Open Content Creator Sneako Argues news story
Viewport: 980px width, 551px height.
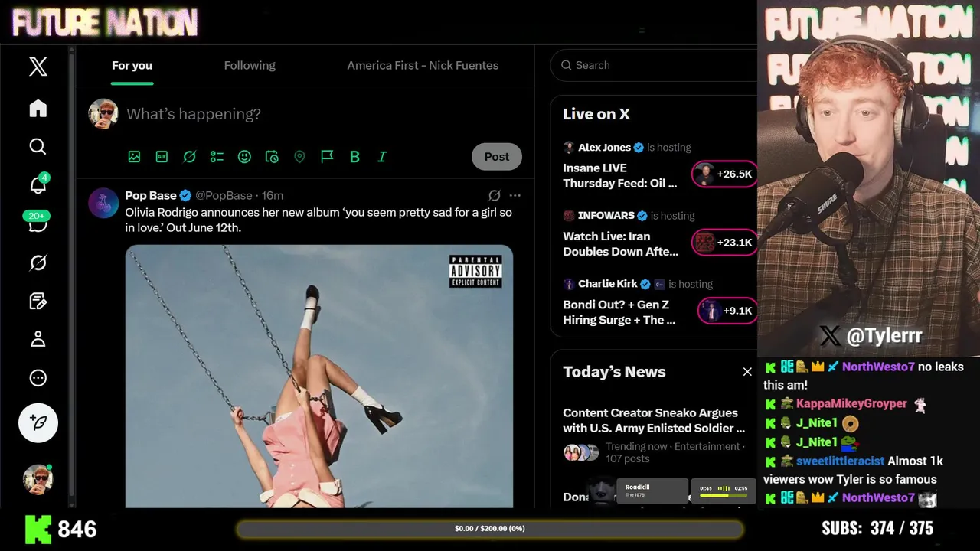click(654, 420)
